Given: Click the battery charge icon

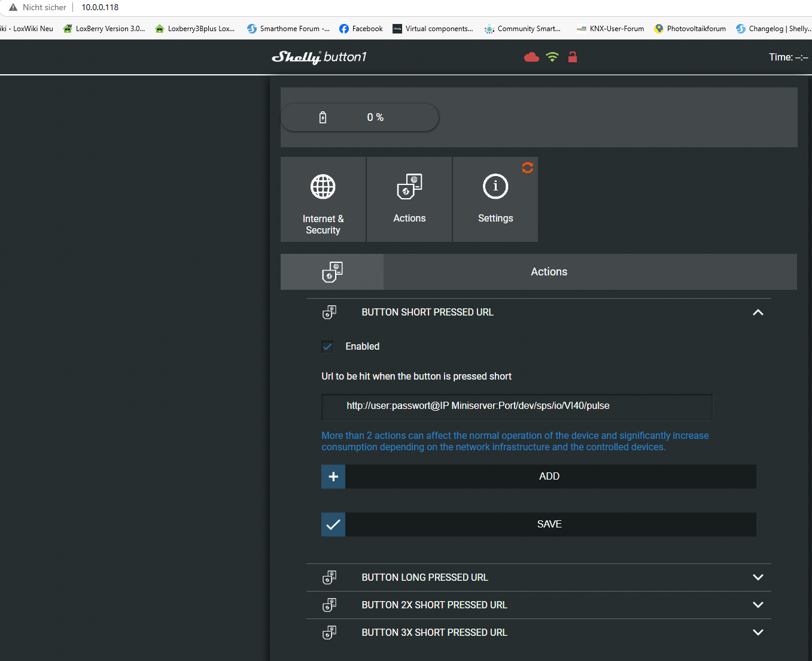Looking at the screenshot, I should coord(323,117).
